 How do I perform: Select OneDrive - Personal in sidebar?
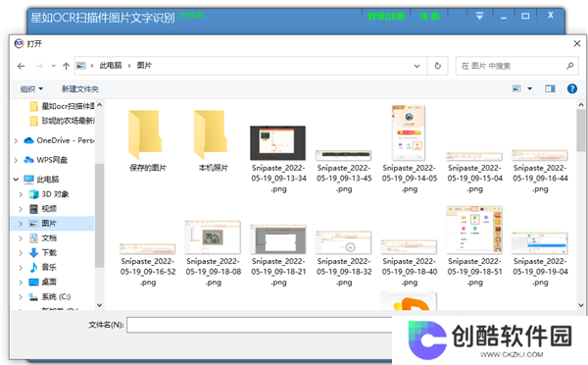(x=59, y=140)
